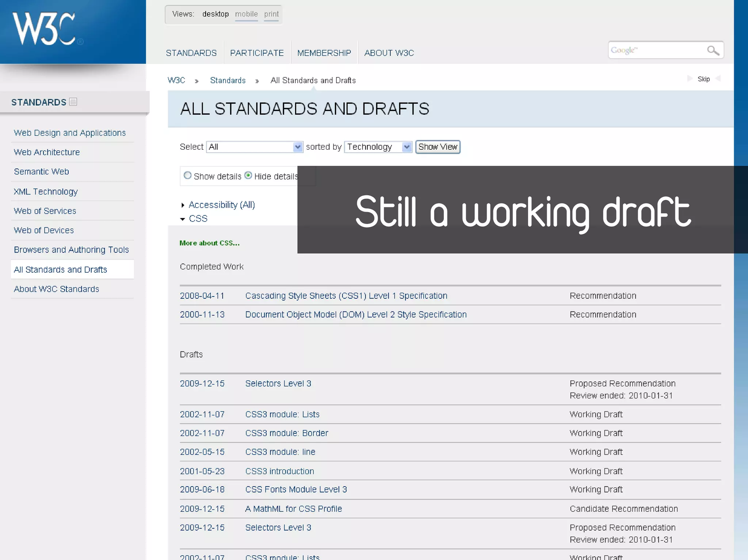Click the More about CSS... link
This screenshot has width=748, height=560.
pos(210,243)
